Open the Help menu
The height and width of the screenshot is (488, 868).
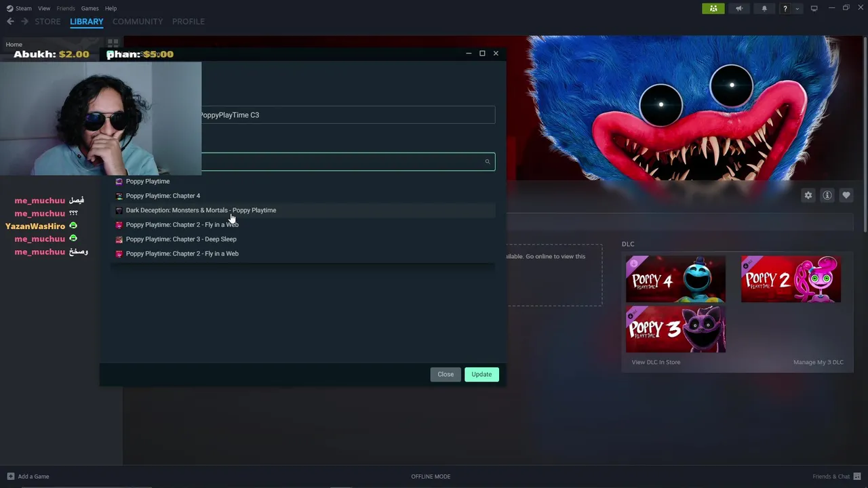111,8
